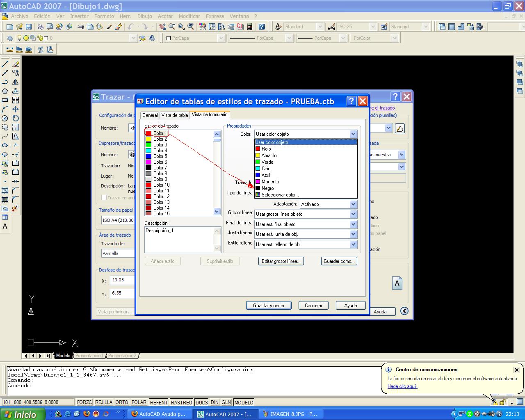Select the Array tool
The width and height of the screenshot is (525, 420).
coord(16,100)
